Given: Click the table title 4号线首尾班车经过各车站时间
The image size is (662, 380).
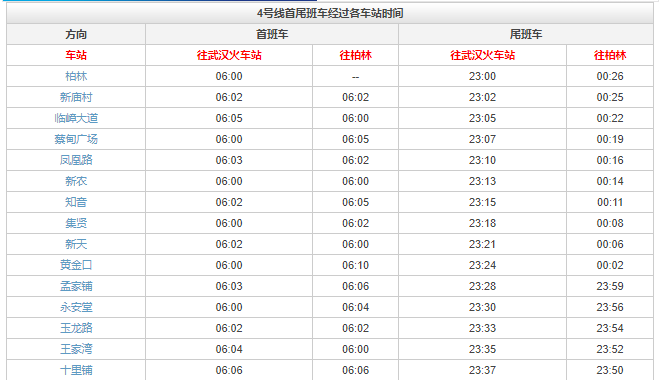Looking at the screenshot, I should 330,14.
